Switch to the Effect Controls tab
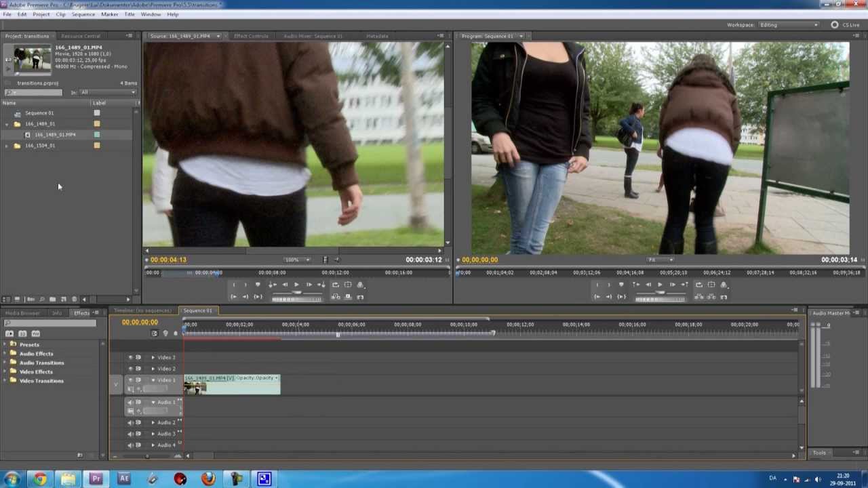868x488 pixels. [x=251, y=36]
